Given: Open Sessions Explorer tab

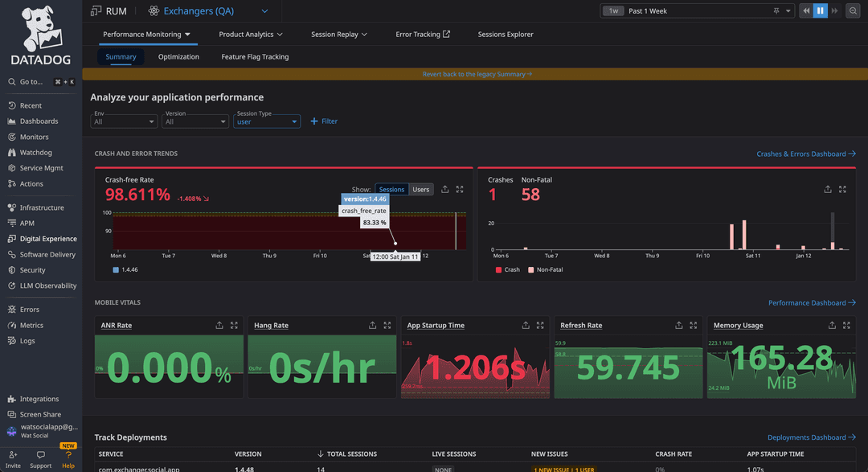Looking at the screenshot, I should pyautogui.click(x=506, y=35).
